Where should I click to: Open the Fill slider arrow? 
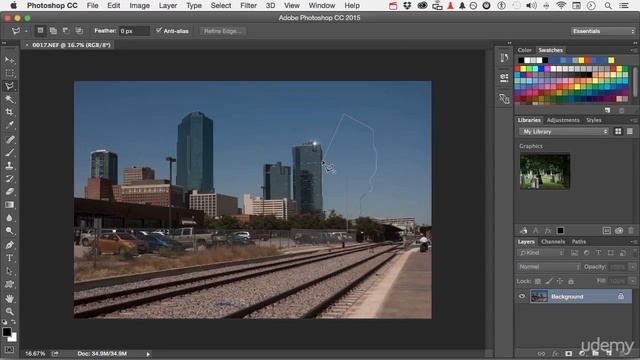click(x=632, y=281)
